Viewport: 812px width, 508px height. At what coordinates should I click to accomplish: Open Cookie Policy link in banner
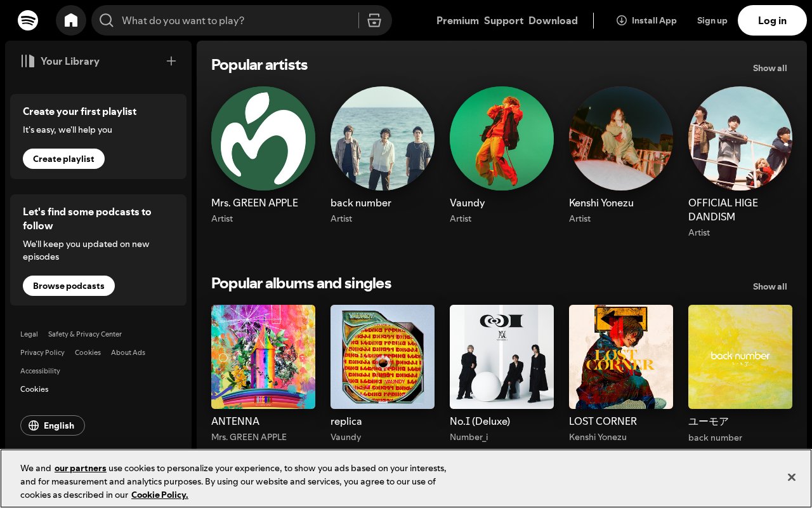pos(160,495)
